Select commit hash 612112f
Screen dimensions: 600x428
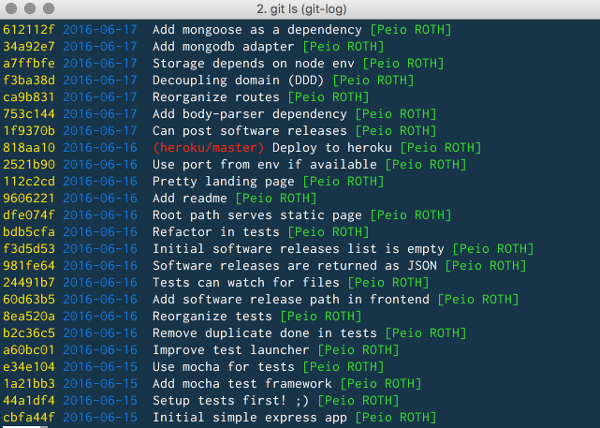tap(29, 30)
